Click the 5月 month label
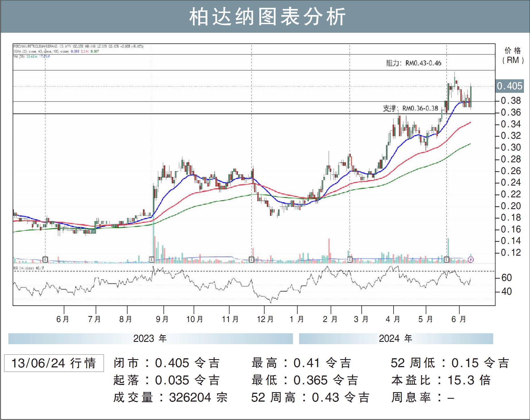 click(425, 319)
